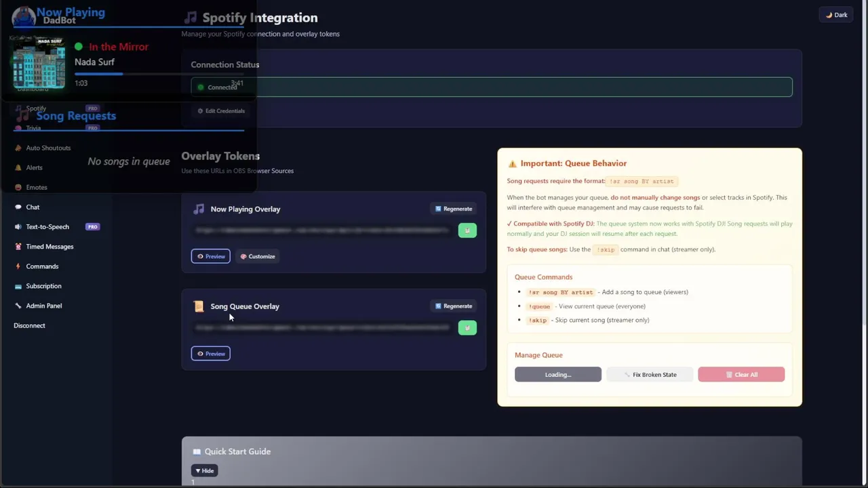Click the Connected status bar
The width and height of the screenshot is (868, 488).
[x=492, y=87]
